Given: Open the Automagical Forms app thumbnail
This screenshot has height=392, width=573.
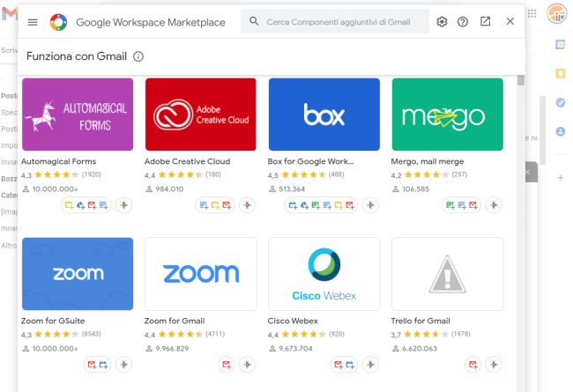Looking at the screenshot, I should pos(77,115).
